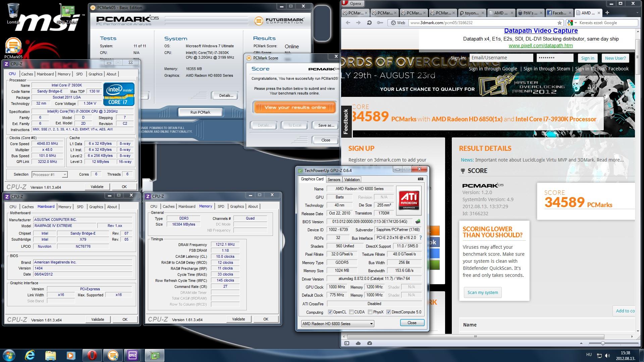Open the Validation tab in GPU-Z

click(352, 180)
